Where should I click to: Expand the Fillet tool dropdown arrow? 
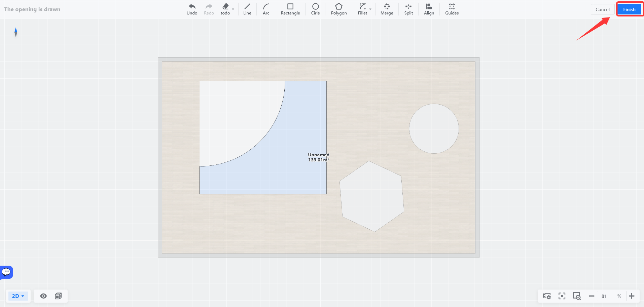point(370,9)
